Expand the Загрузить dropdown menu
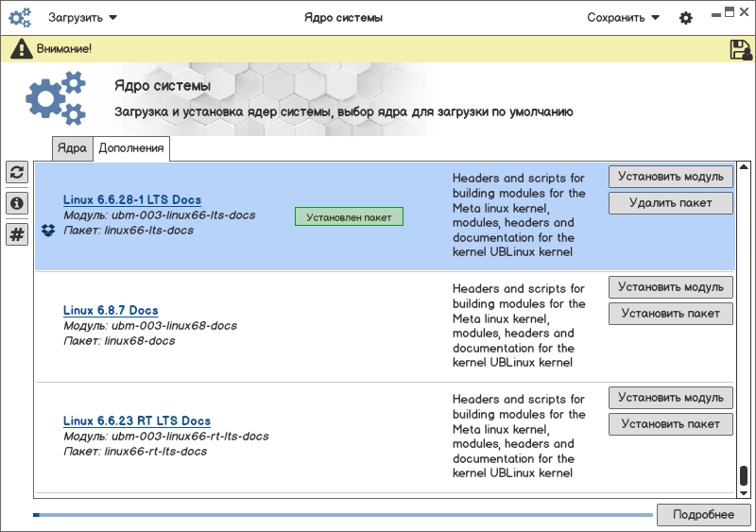The height and width of the screenshot is (532, 756). point(82,18)
